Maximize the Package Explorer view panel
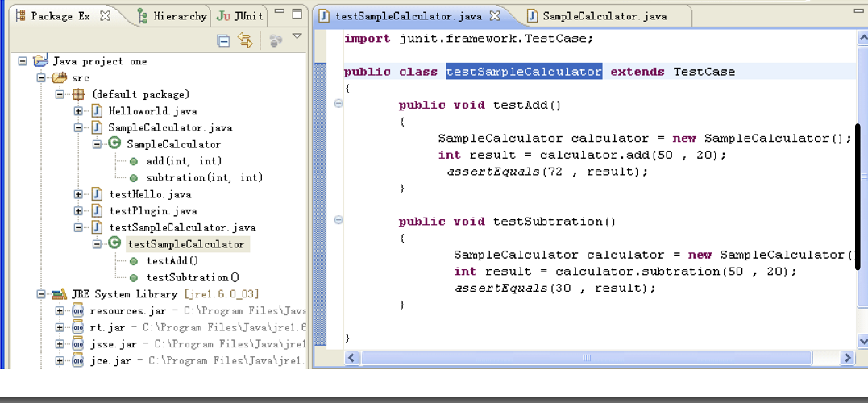The width and height of the screenshot is (868, 403). click(x=297, y=13)
